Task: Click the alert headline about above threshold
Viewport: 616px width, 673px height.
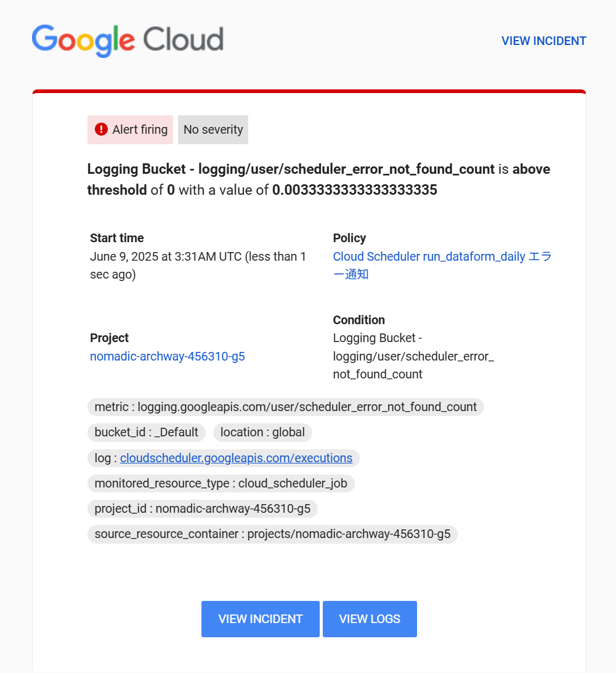Action: pos(318,179)
